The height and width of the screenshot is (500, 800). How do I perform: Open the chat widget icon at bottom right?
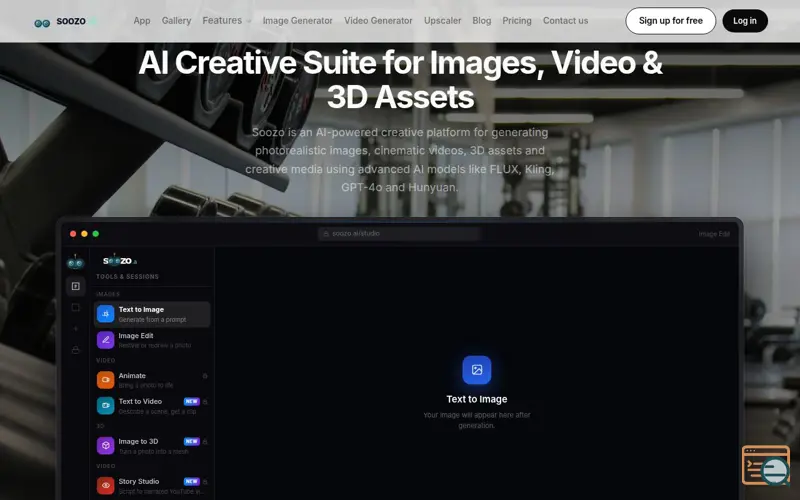click(766, 466)
